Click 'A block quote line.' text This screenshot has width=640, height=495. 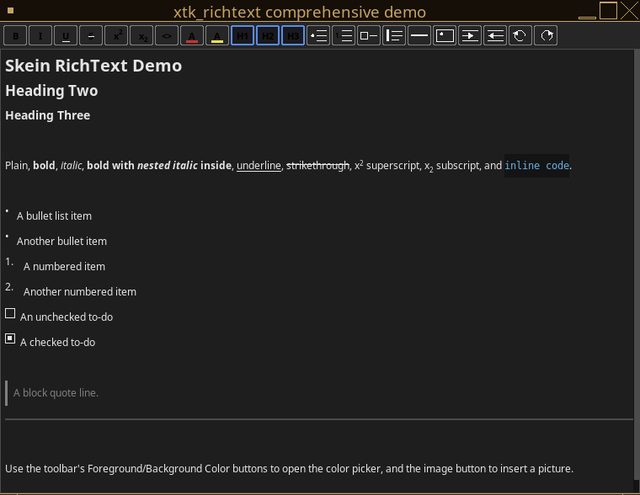[56, 393]
